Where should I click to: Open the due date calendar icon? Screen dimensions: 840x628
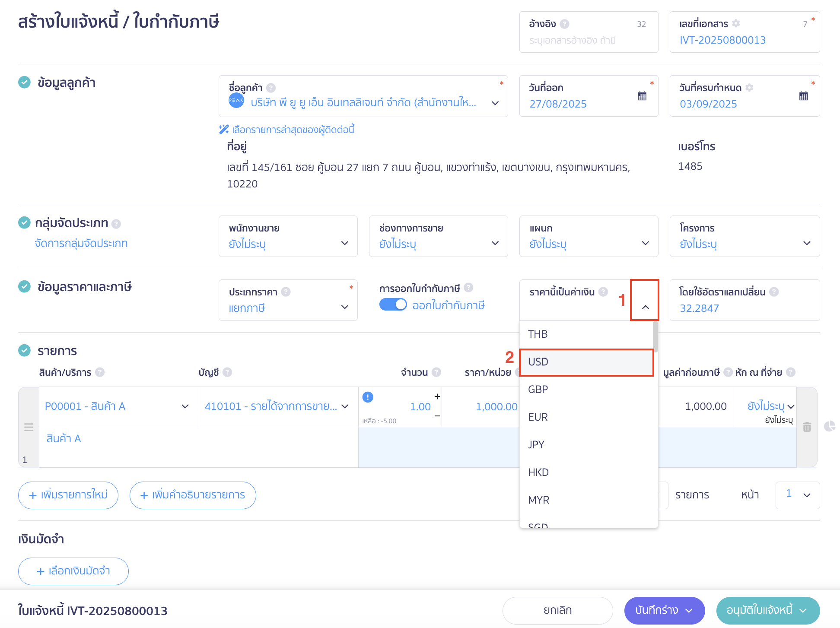click(803, 96)
